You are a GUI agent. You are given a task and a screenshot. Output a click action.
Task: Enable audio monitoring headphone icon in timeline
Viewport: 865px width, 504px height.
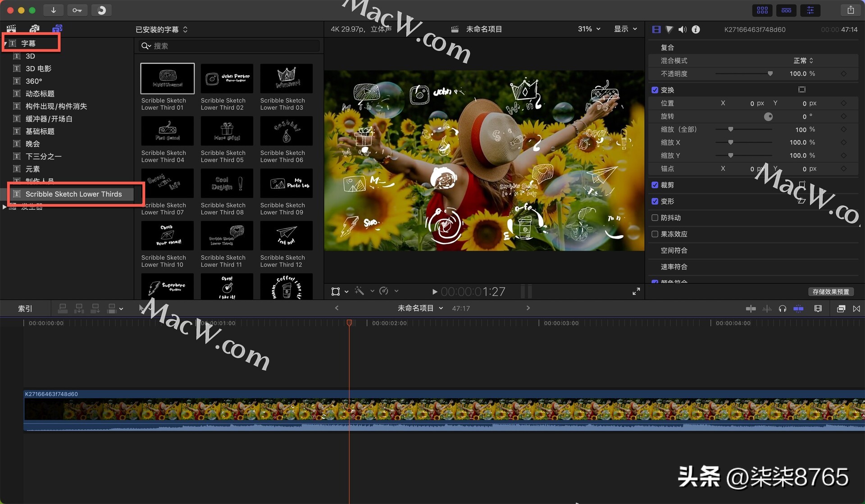tap(783, 309)
